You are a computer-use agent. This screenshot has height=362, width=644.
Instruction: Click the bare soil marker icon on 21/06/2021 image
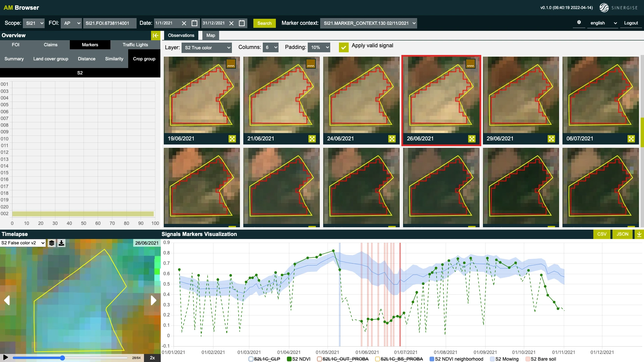click(x=311, y=64)
